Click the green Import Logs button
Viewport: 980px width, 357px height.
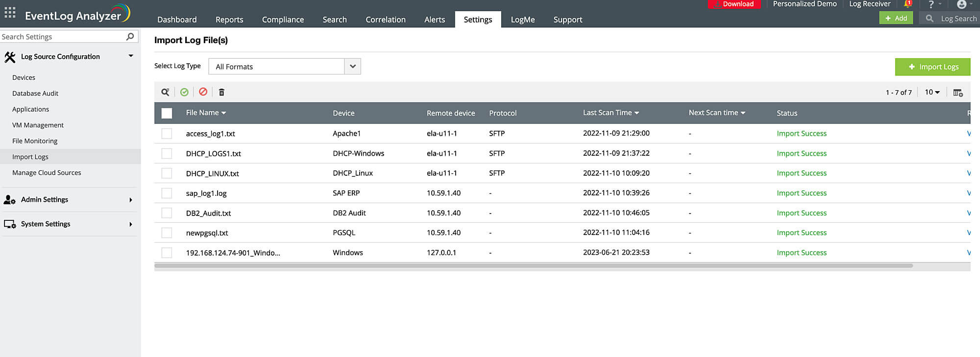point(932,67)
